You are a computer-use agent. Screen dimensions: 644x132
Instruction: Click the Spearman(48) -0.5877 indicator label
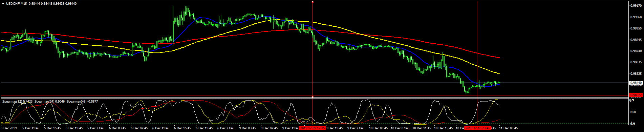pyautogui.click(x=82, y=101)
